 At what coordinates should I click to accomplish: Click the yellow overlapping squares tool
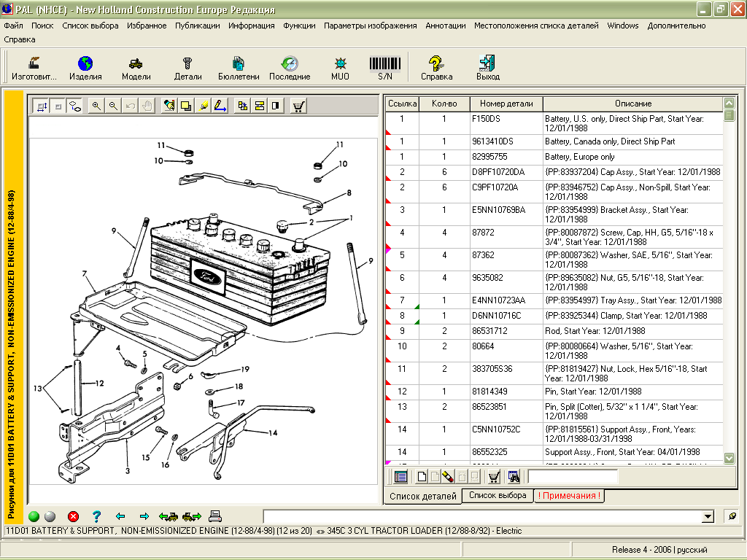(x=186, y=106)
